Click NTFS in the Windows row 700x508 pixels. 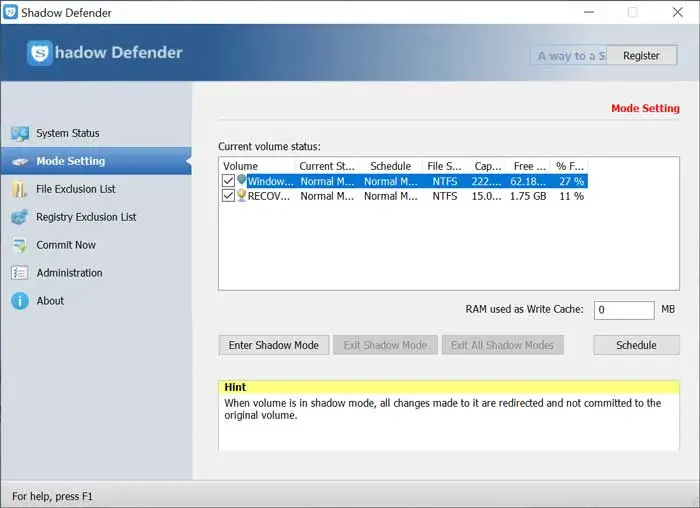coord(445,181)
